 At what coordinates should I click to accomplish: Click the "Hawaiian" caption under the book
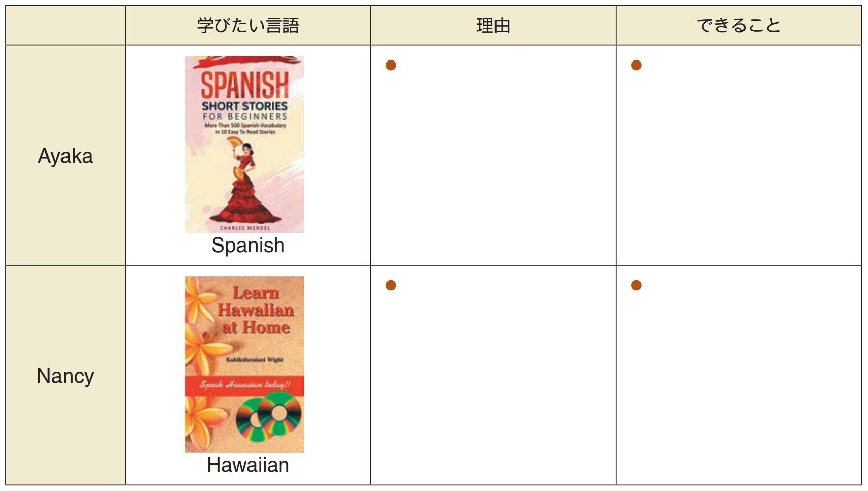[248, 465]
